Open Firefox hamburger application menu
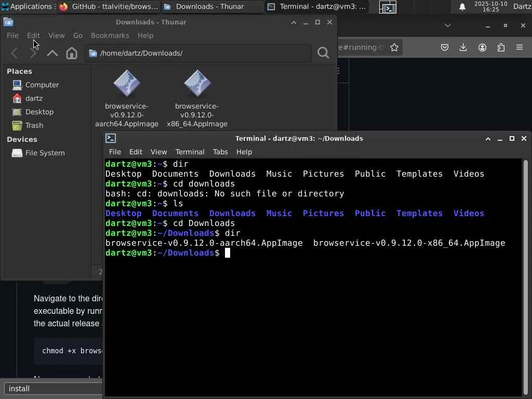532x399 pixels. click(x=520, y=47)
